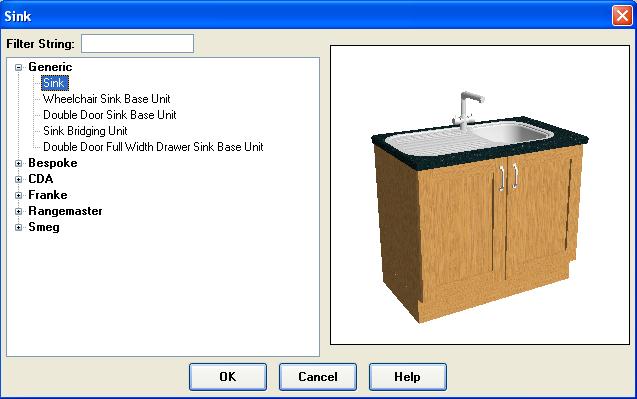637x399 pixels.
Task: Click the Smeg category label
Action: pyautogui.click(x=43, y=227)
